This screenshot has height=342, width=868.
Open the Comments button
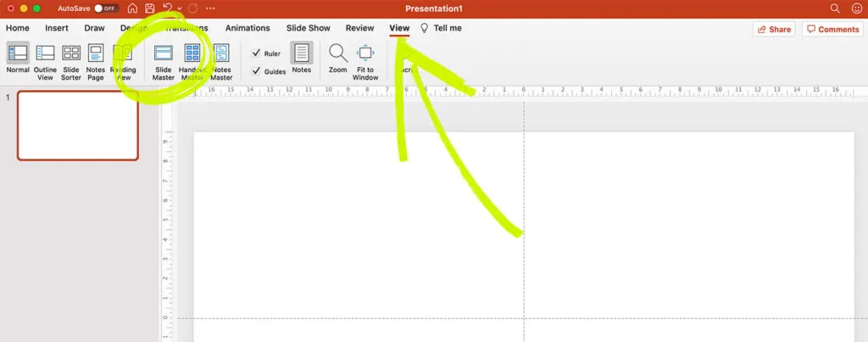tap(832, 30)
